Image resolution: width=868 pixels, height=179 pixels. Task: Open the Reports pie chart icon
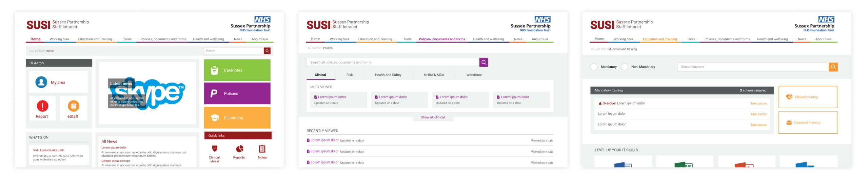[239, 149]
